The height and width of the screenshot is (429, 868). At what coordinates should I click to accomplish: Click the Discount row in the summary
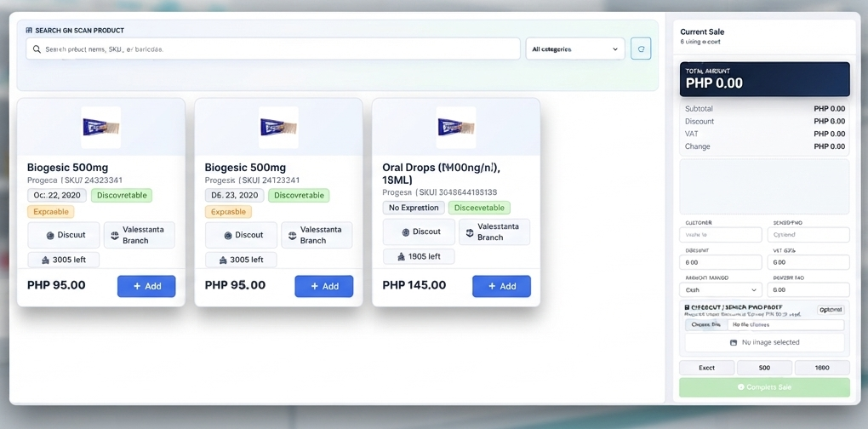tap(764, 121)
